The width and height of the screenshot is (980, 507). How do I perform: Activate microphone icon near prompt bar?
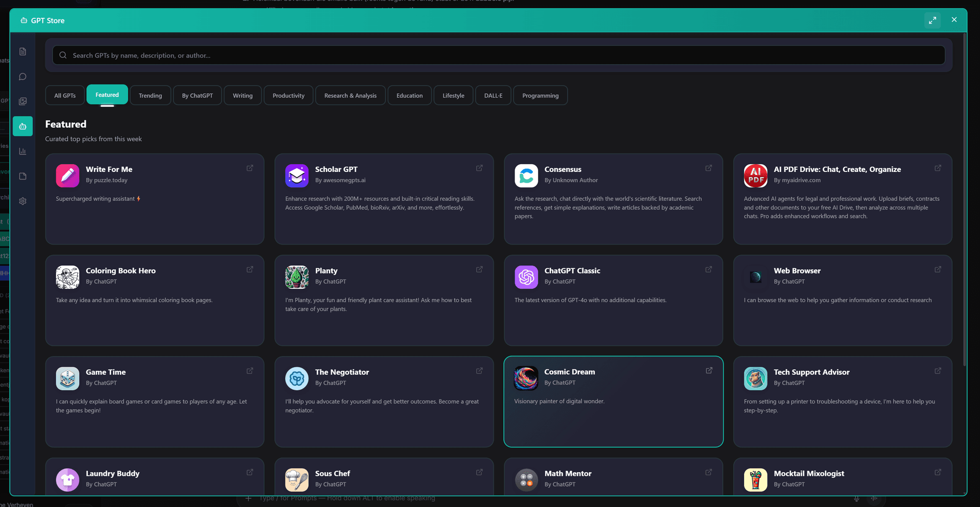point(856,499)
